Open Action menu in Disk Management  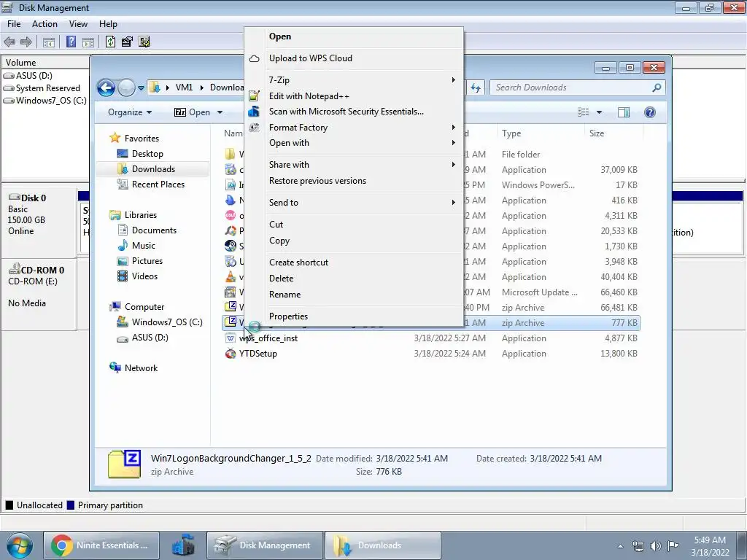(x=44, y=24)
